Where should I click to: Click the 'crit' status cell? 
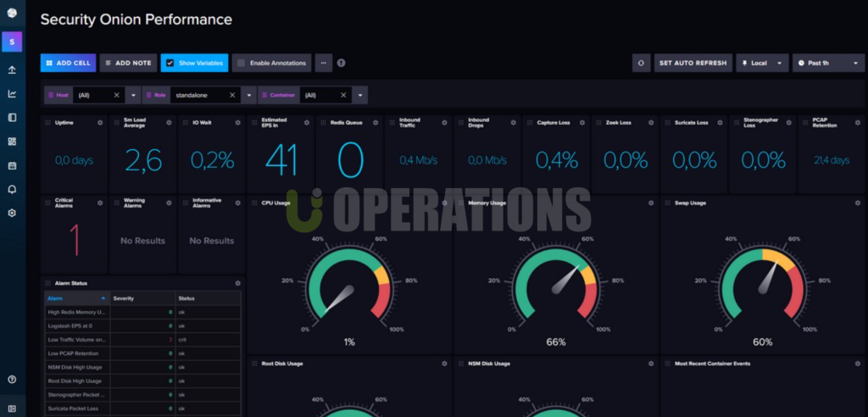click(x=209, y=340)
